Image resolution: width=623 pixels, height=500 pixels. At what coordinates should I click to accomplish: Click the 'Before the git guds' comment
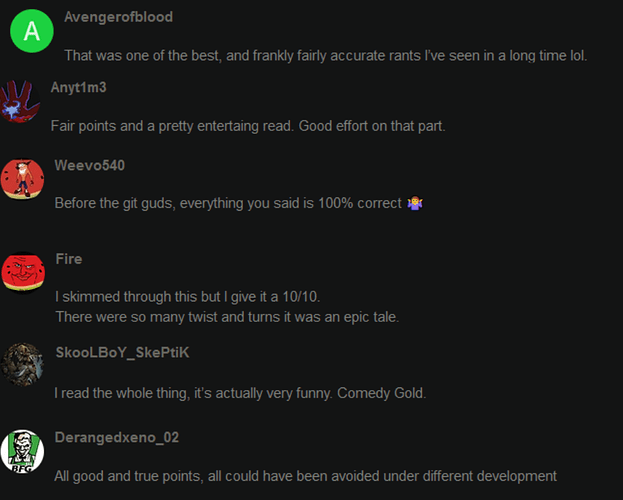229,203
